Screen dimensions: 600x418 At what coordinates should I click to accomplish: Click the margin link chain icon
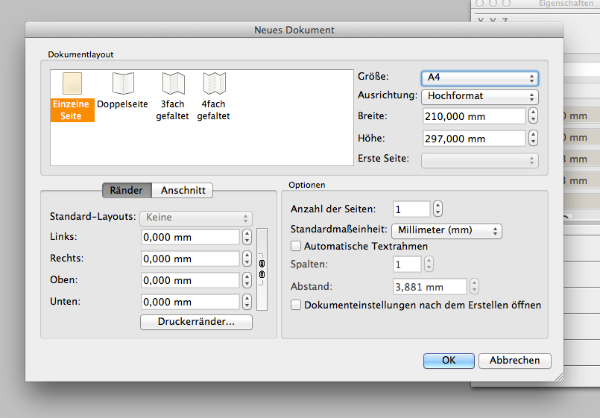click(x=262, y=269)
